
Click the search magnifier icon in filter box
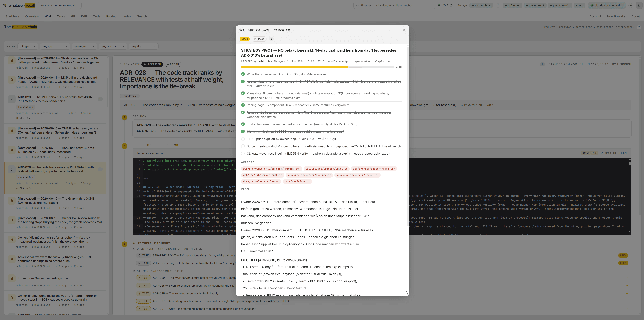(358, 5)
